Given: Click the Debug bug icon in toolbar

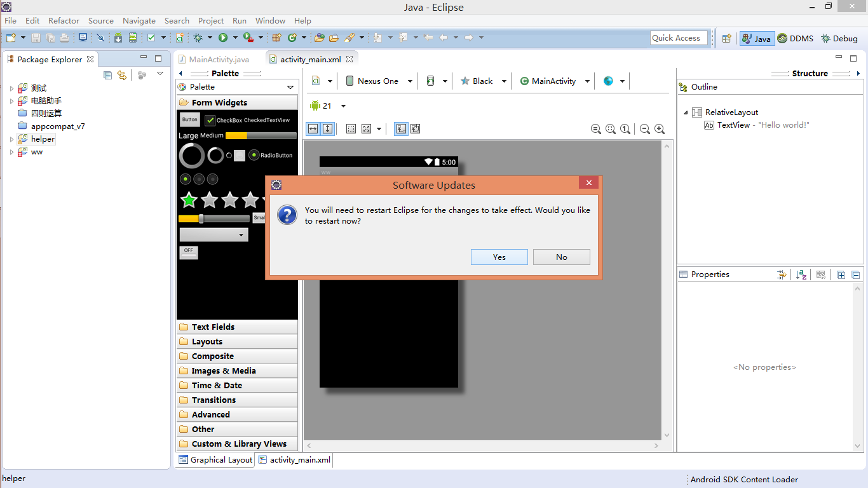Looking at the screenshot, I should click(198, 38).
